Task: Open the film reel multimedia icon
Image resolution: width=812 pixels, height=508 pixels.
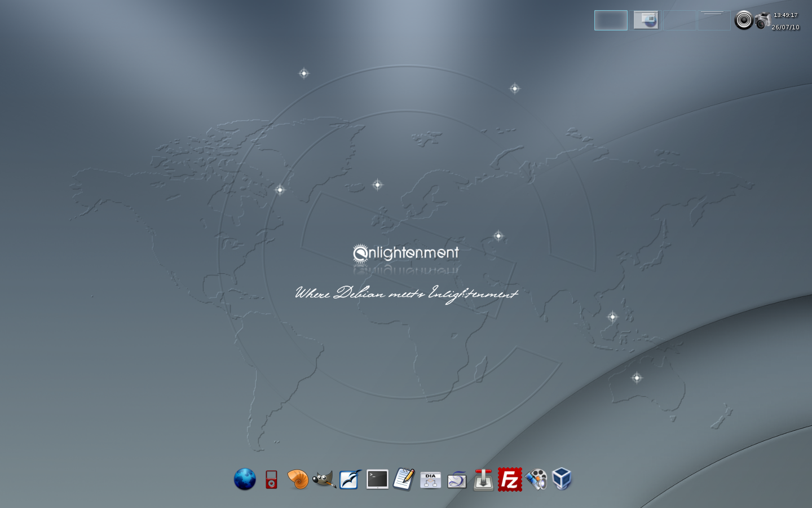Action: pos(536,479)
